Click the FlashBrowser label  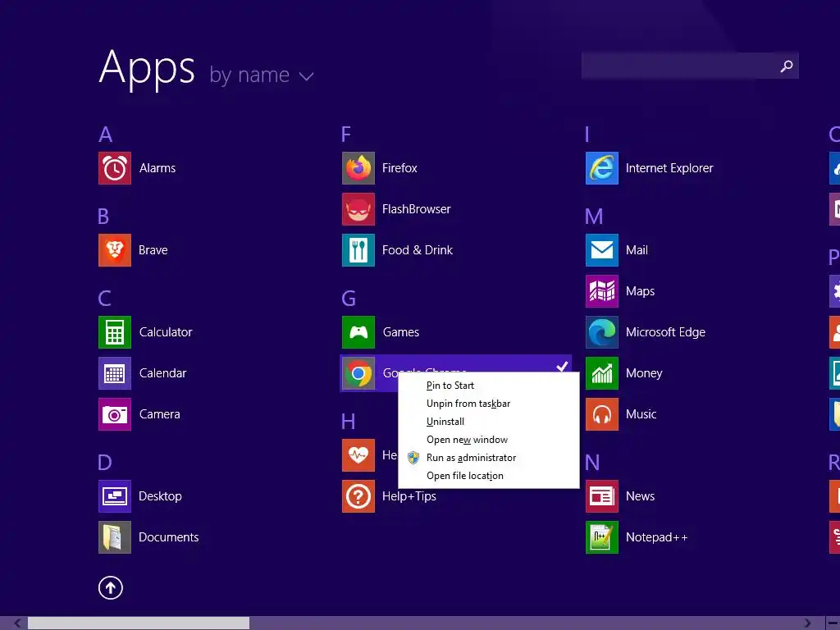pyautogui.click(x=417, y=209)
